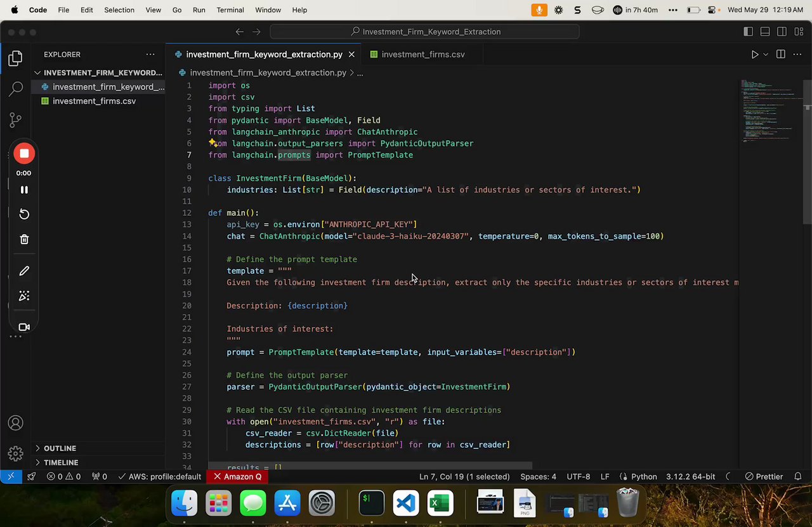The height and width of the screenshot is (527, 812).
Task: Restart the recording with the circular arrow
Action: click(24, 214)
